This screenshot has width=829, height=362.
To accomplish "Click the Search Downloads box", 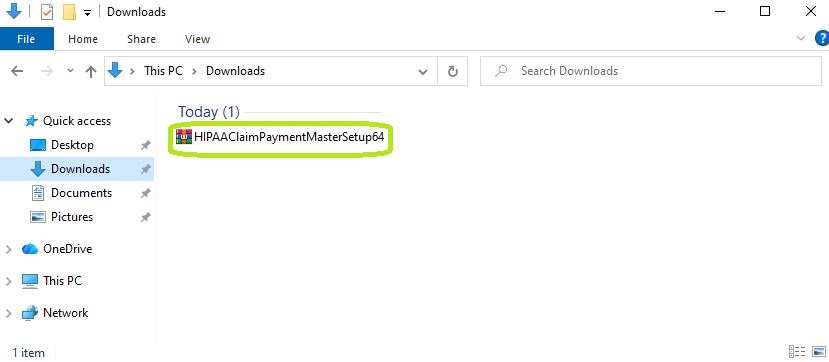I will click(651, 71).
